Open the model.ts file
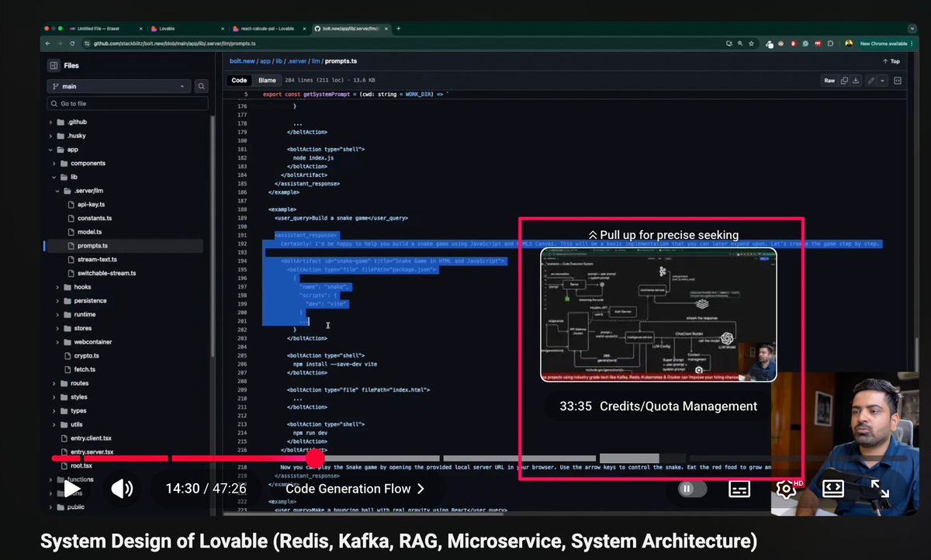Image resolution: width=931 pixels, height=560 pixels. pos(89,232)
